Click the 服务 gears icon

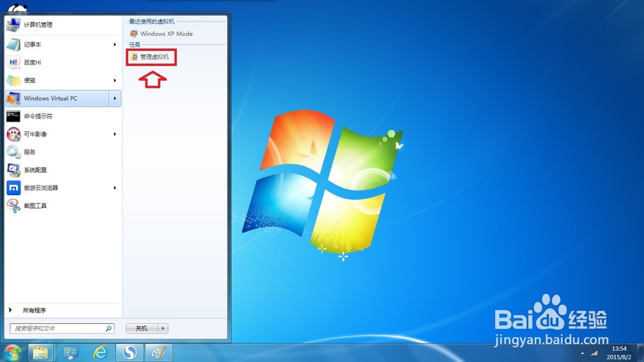(x=13, y=152)
